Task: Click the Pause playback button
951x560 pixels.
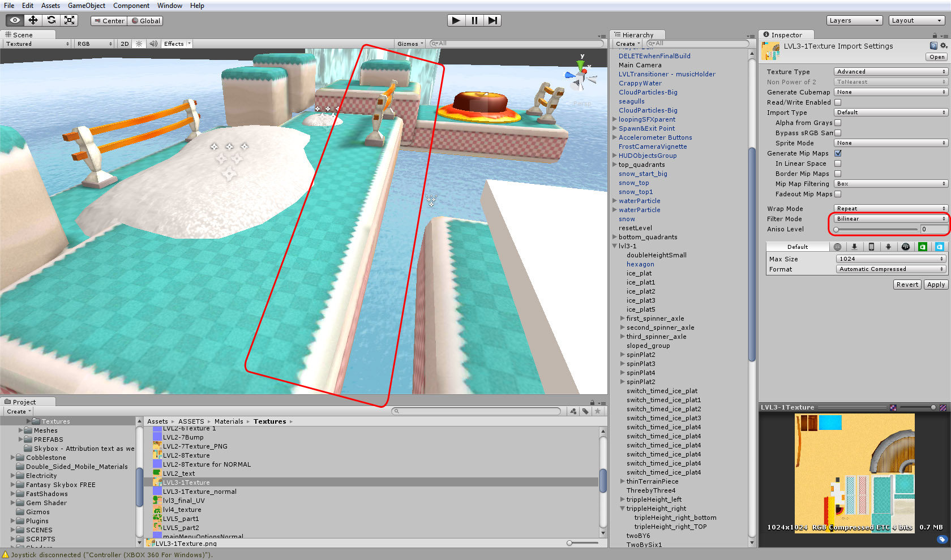Action: coord(474,20)
